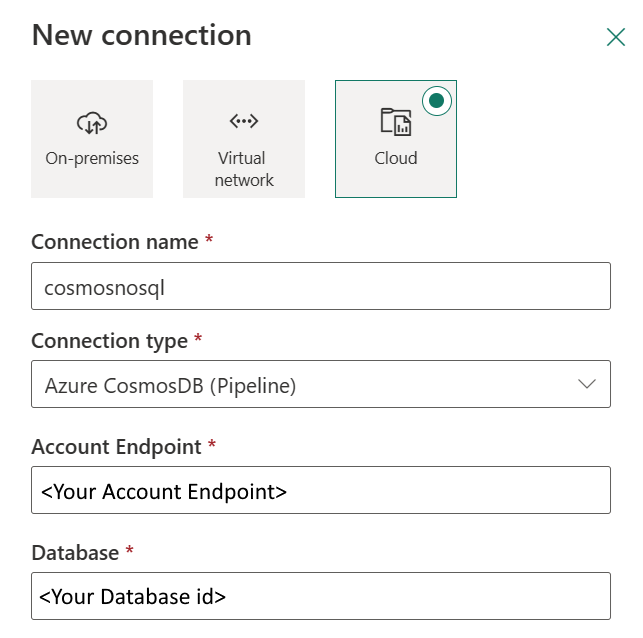Click the Virtual network arrows icon

[x=244, y=122]
